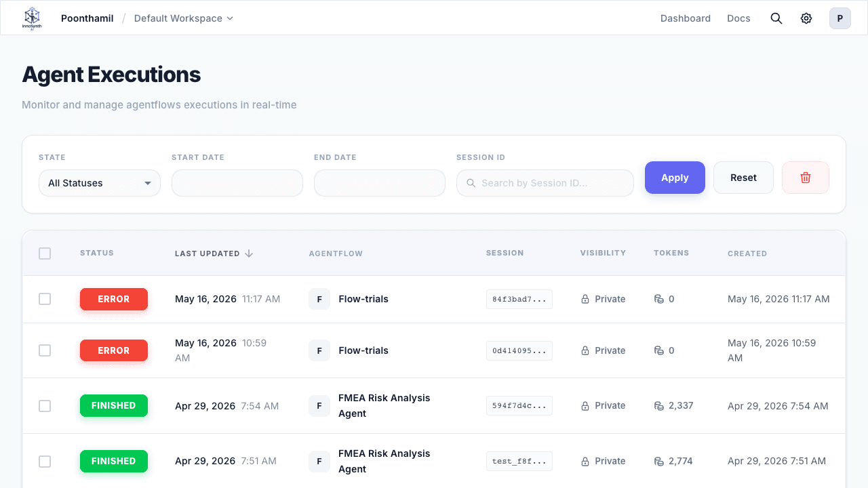Click token count 2,774
This screenshot has height=488, width=868.
[681, 461]
